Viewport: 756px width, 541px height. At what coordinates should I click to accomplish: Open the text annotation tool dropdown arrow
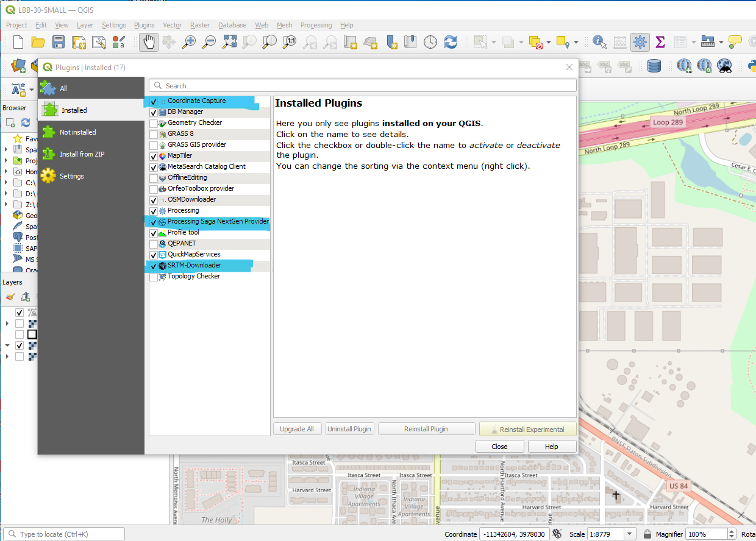(x=32, y=90)
